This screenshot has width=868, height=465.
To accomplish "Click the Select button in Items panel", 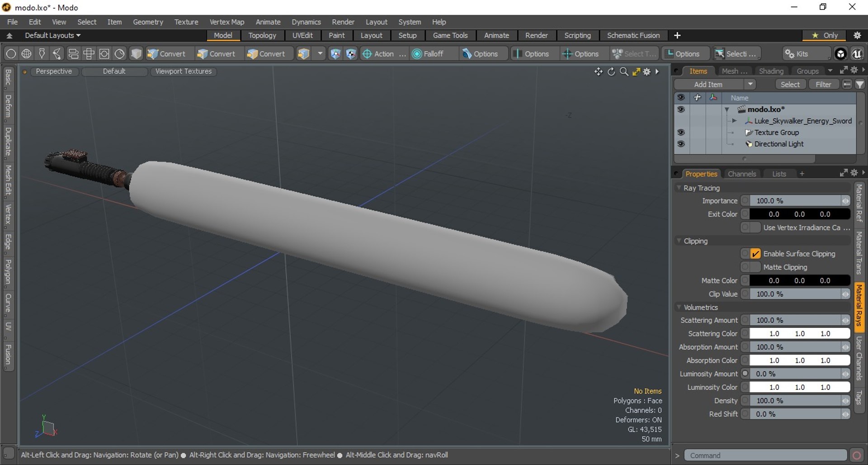I will (790, 85).
